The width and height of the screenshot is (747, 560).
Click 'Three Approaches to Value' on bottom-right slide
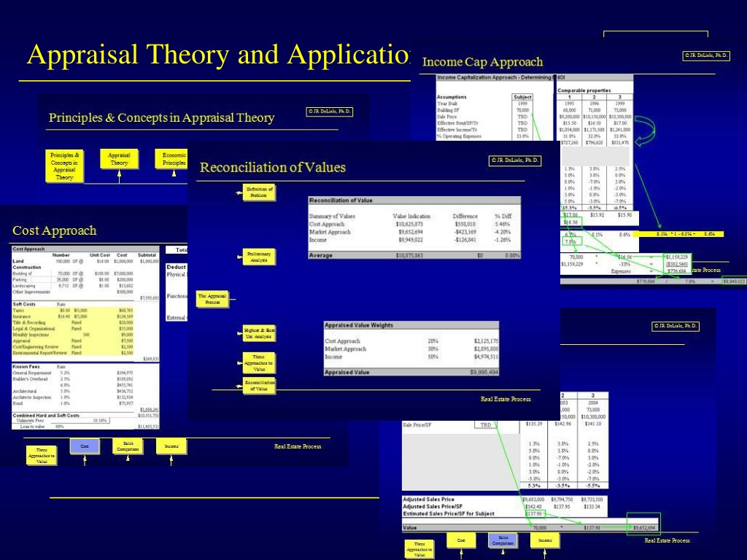(x=419, y=549)
